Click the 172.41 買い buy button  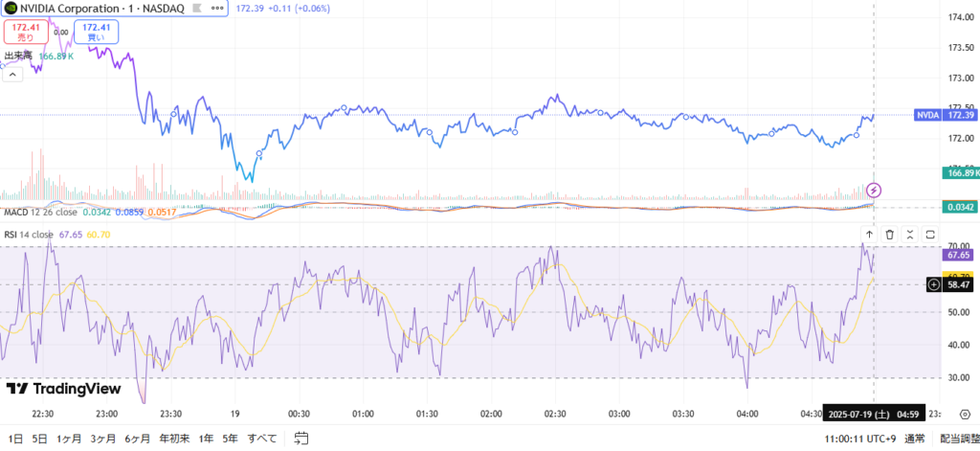(97, 32)
